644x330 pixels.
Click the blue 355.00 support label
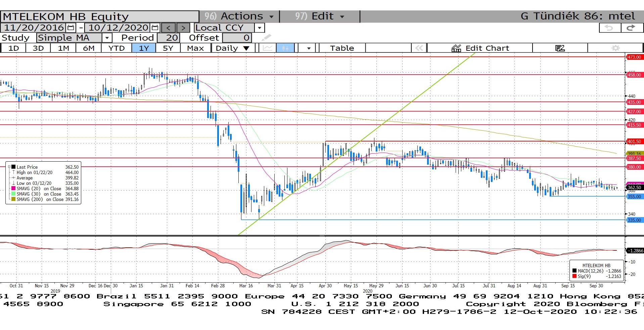[635, 197]
